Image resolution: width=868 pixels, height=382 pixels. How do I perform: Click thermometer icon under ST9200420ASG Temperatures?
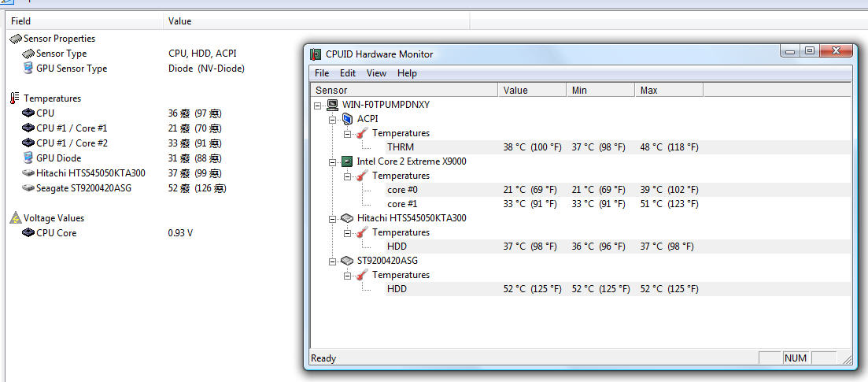pyautogui.click(x=362, y=275)
